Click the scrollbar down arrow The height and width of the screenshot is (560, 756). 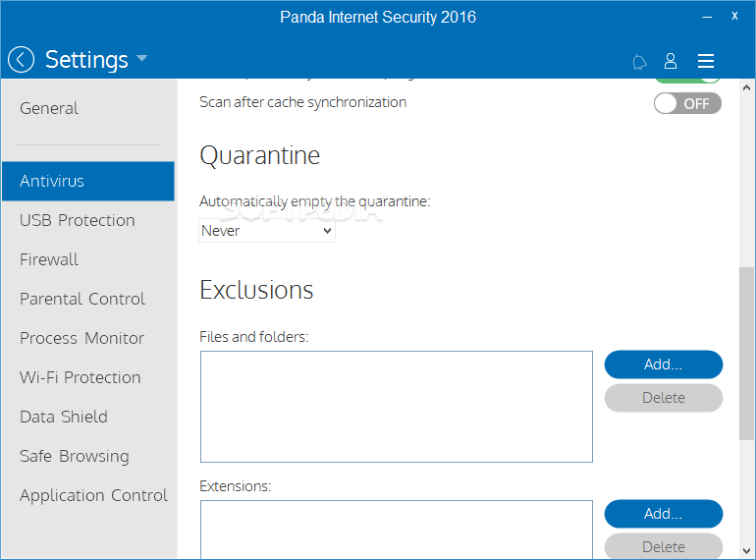coord(746,550)
